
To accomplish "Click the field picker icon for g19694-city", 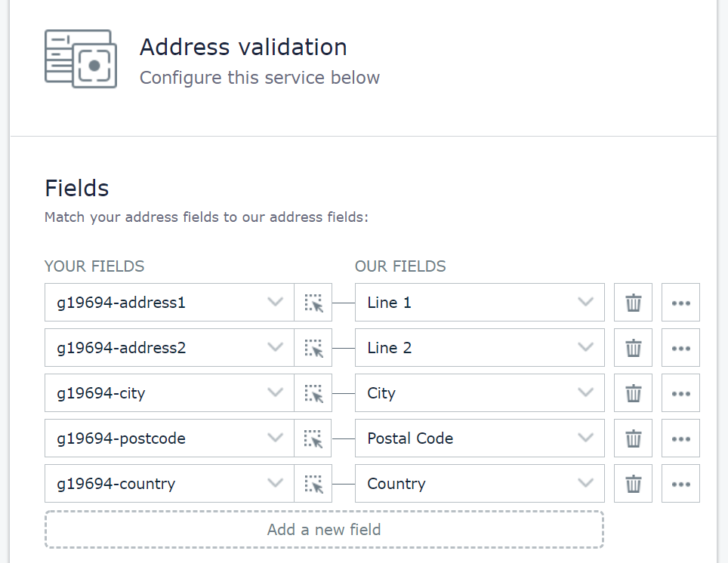I will (313, 393).
